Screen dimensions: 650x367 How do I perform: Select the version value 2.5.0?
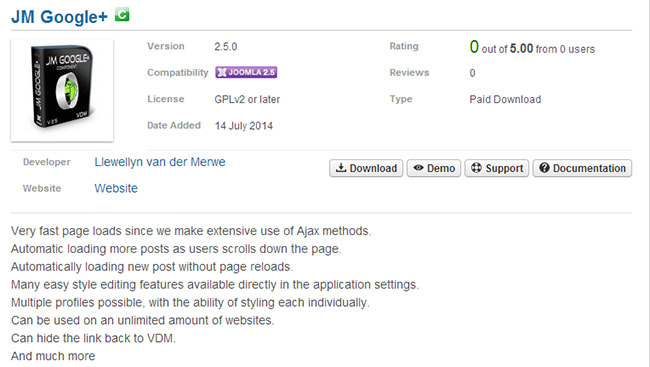[226, 46]
